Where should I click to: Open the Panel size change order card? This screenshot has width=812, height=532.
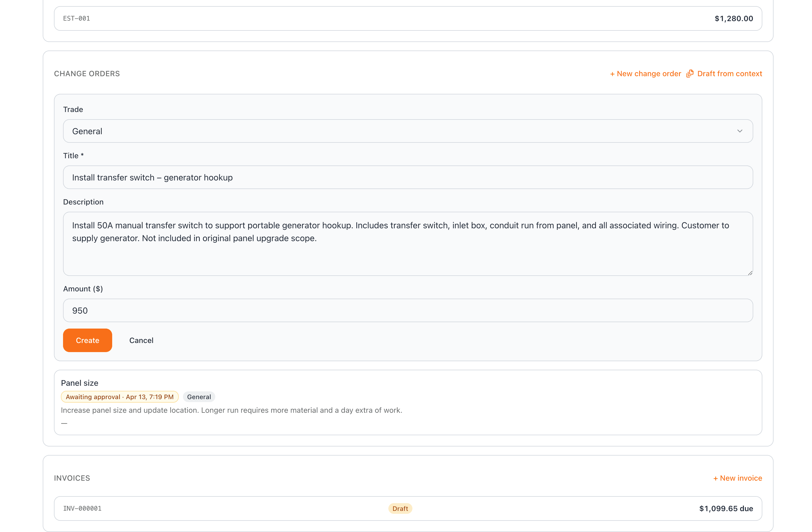point(408,402)
